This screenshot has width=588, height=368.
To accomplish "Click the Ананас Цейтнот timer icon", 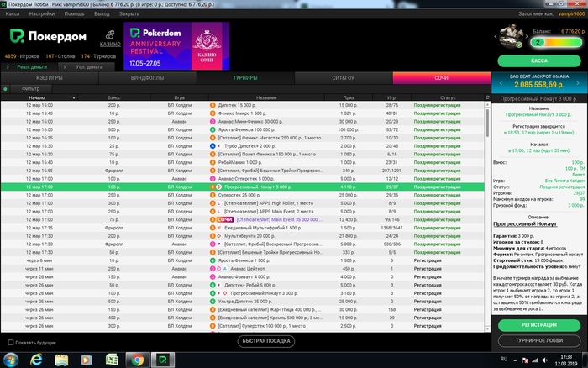I will tap(218, 269).
